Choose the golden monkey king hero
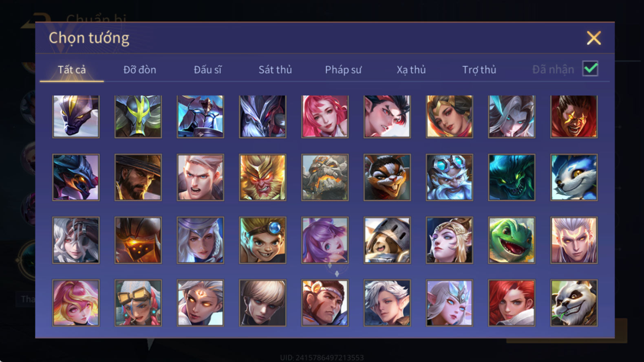Image resolution: width=644 pixels, height=362 pixels. [x=262, y=178]
